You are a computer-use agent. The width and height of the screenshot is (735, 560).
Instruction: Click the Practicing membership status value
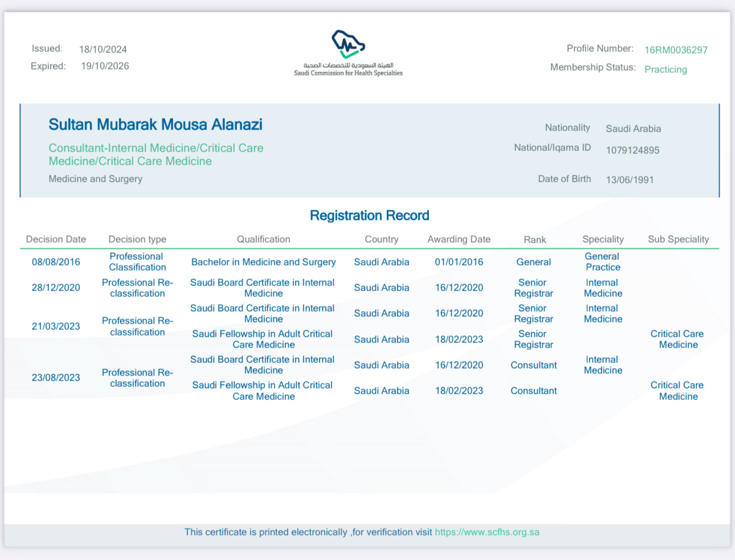pyautogui.click(x=665, y=70)
